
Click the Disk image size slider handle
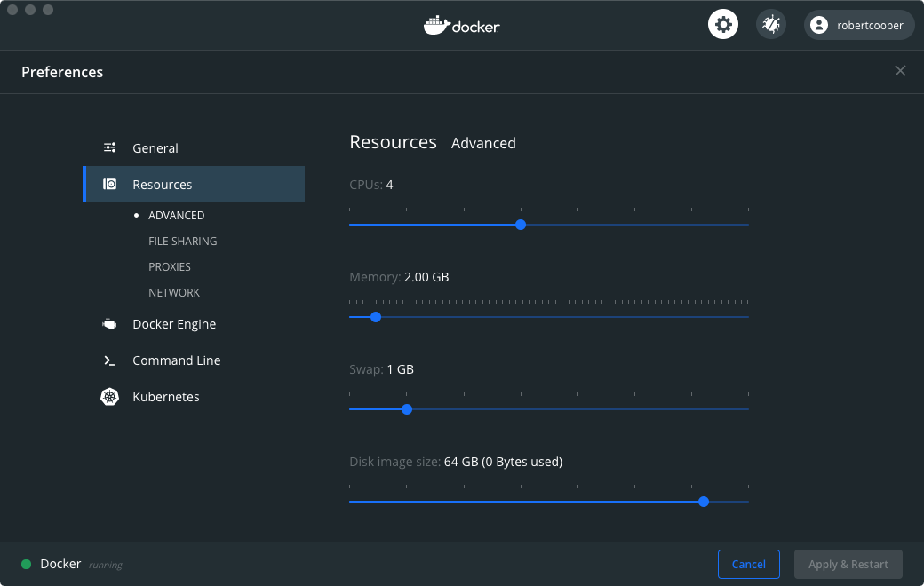pyautogui.click(x=703, y=502)
